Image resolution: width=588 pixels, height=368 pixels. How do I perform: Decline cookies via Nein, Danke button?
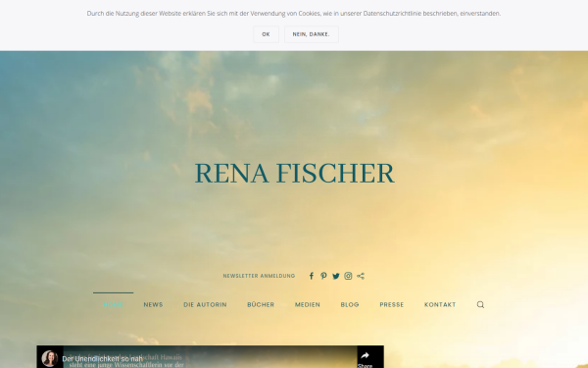(x=312, y=34)
